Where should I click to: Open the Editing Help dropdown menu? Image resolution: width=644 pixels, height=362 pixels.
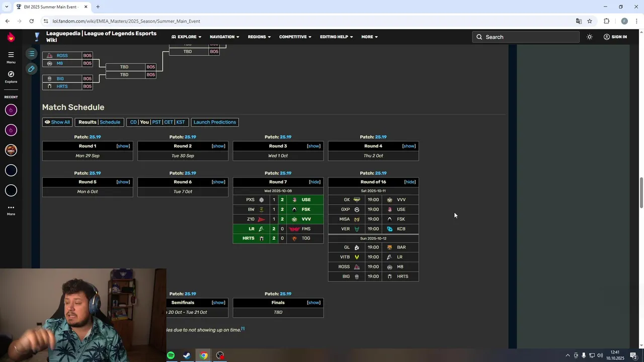pos(337,37)
